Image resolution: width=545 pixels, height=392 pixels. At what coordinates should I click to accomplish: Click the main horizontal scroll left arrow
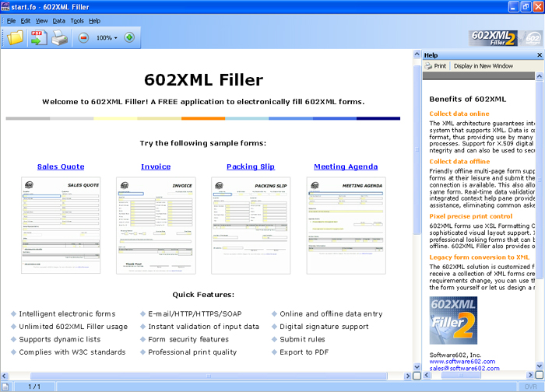coord(4,376)
